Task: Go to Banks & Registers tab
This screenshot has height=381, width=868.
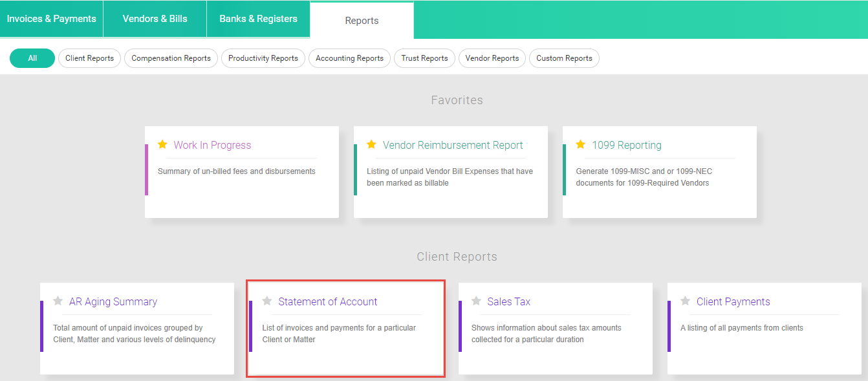Action: coord(259,19)
